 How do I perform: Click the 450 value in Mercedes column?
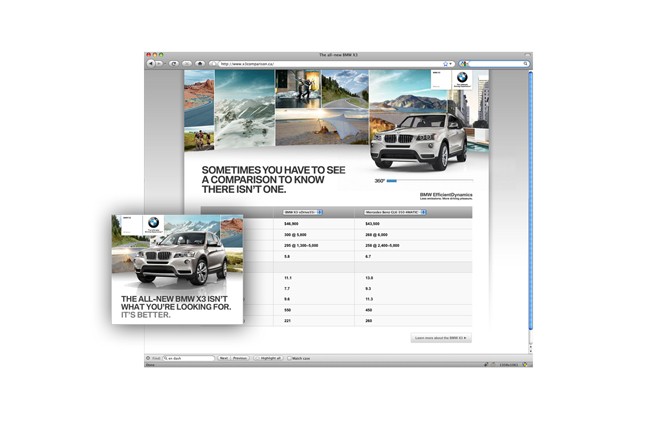369,310
